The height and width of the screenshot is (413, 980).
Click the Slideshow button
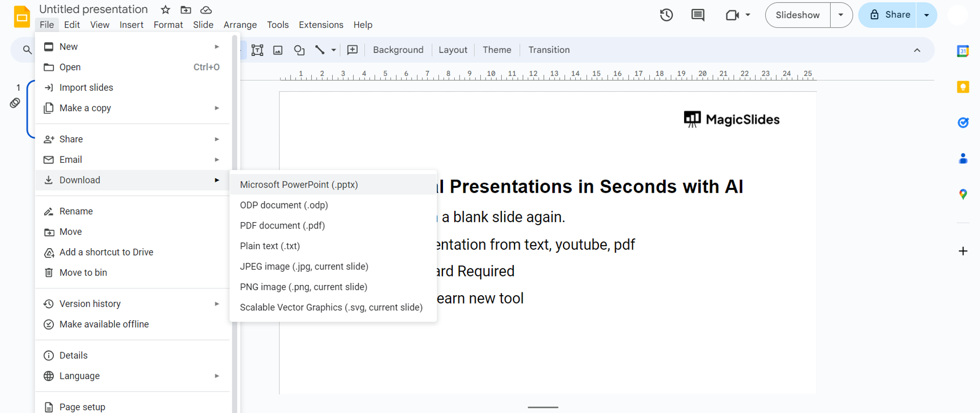(x=798, y=15)
